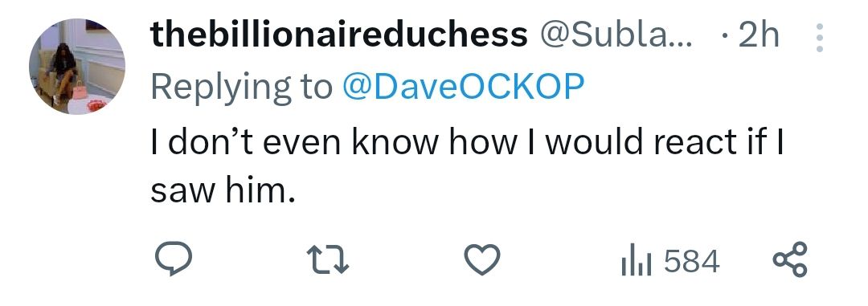Expand the share options menu
868x306 pixels.
tap(791, 259)
